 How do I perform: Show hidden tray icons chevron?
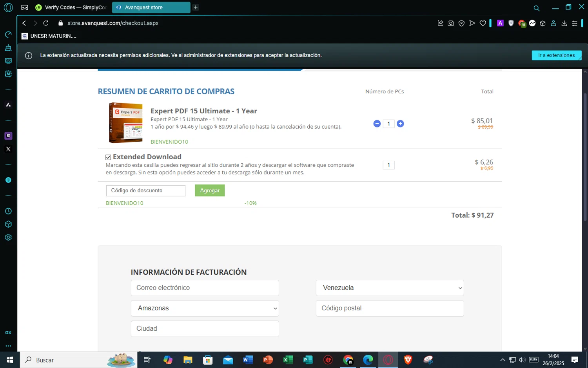(503, 360)
